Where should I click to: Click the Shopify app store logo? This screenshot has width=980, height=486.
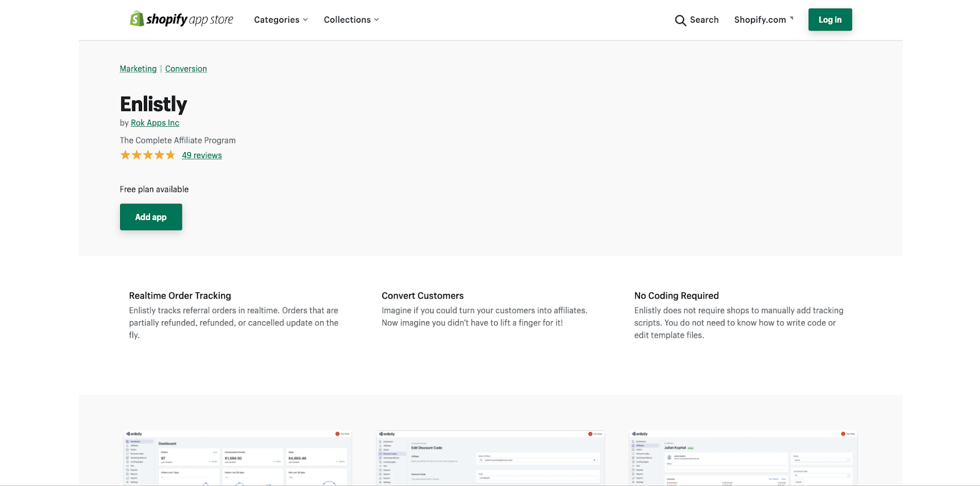pyautogui.click(x=181, y=19)
